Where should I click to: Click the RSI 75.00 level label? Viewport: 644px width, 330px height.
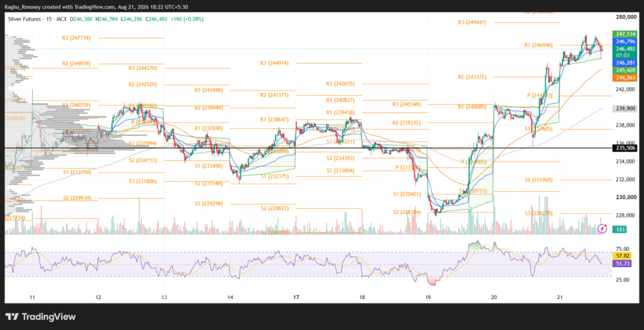tap(624, 248)
